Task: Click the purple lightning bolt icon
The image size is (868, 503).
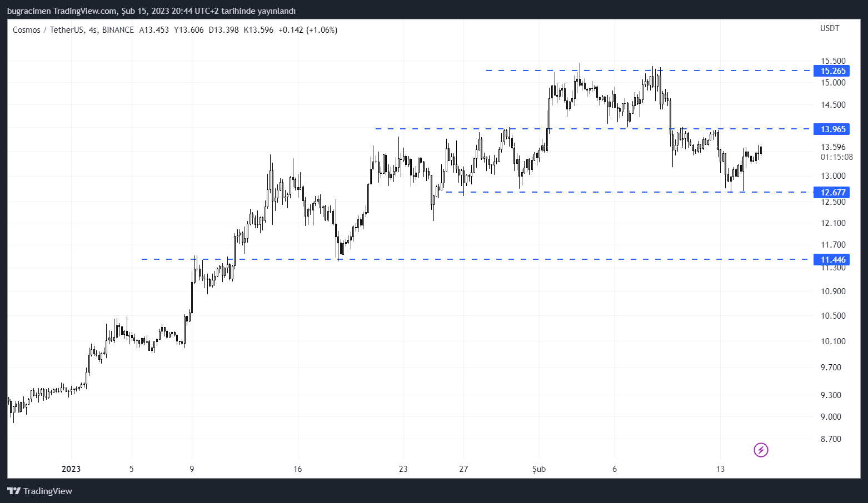Action: click(761, 450)
